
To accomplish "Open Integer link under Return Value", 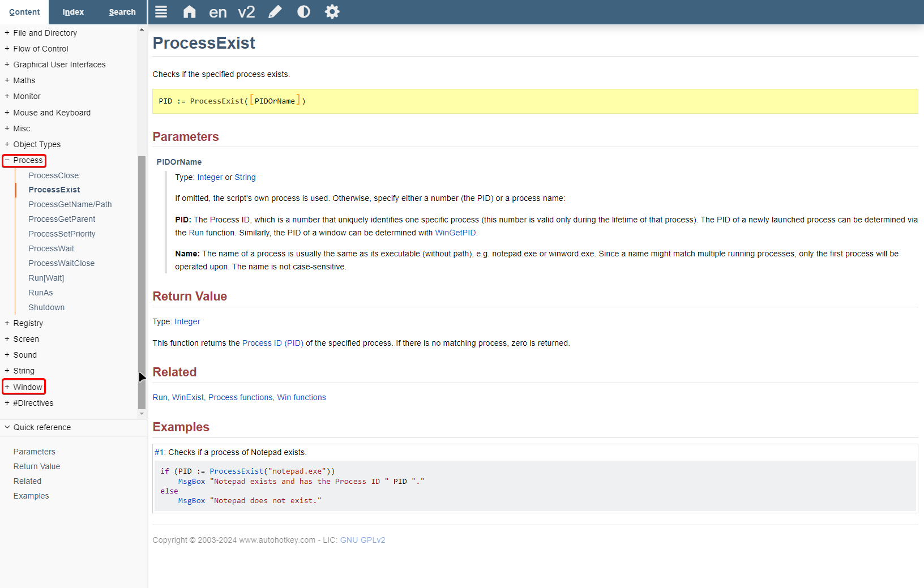I will pyautogui.click(x=187, y=321).
